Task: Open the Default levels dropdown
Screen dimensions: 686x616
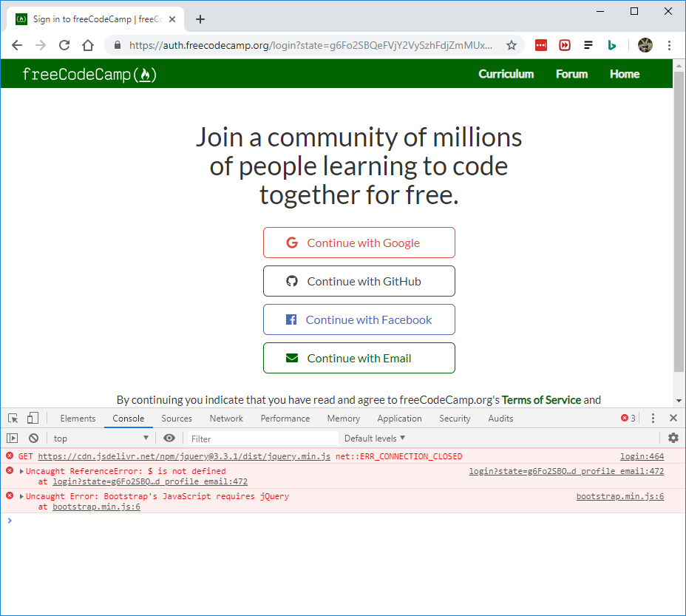Action: pyautogui.click(x=374, y=438)
